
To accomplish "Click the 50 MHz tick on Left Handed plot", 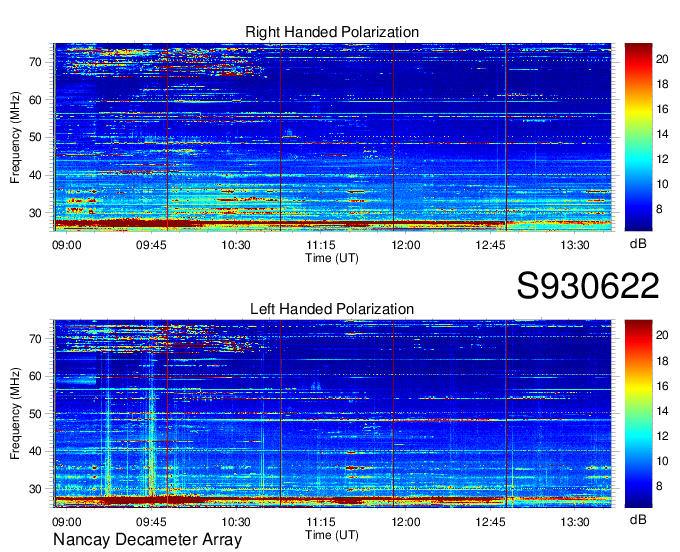I will pyautogui.click(x=36, y=415).
